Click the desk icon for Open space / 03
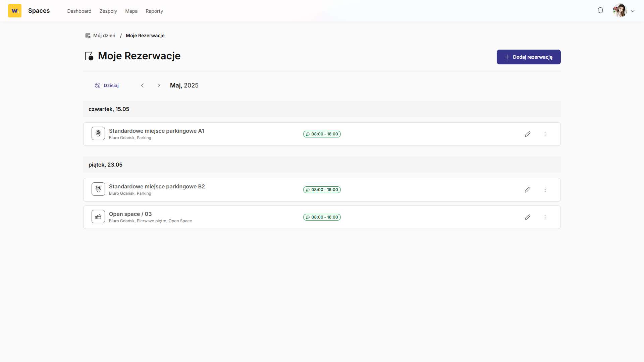 point(98,217)
